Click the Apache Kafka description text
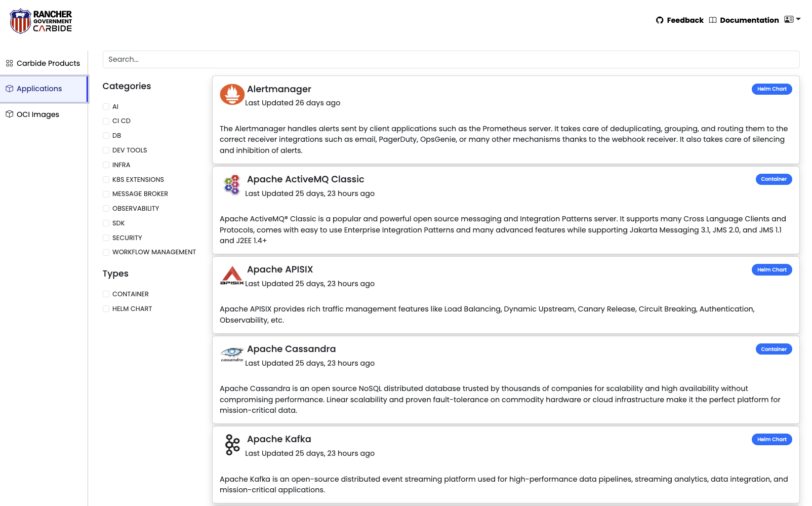Viewport: 812px width, 506px height. click(504, 485)
